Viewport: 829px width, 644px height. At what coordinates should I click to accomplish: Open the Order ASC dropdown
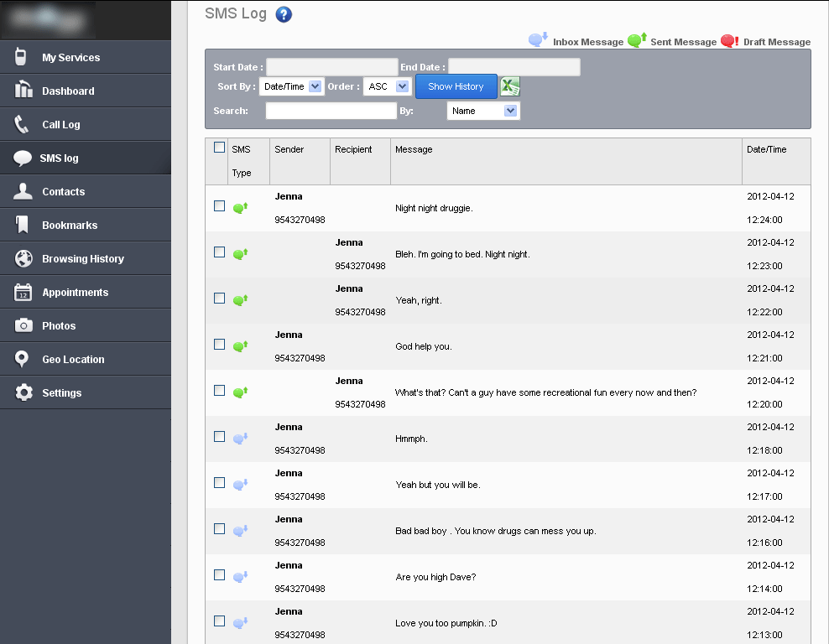387,86
